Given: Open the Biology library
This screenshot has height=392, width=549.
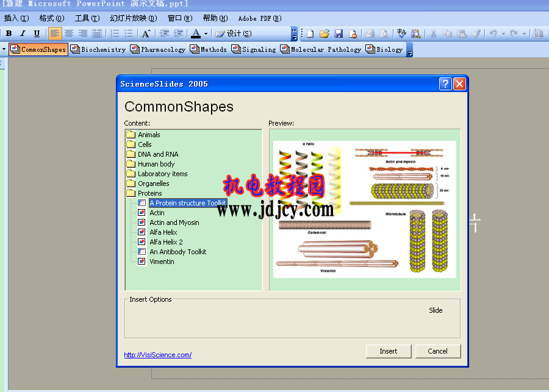Looking at the screenshot, I should (x=384, y=49).
